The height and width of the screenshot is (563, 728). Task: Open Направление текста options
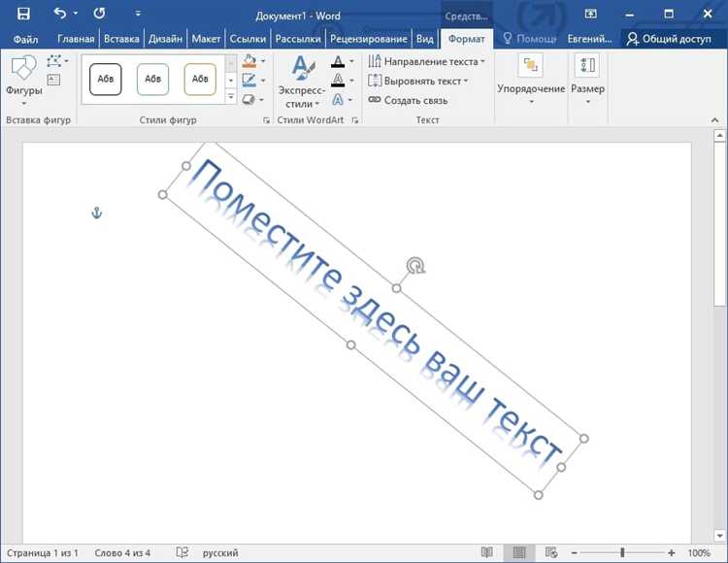pyautogui.click(x=426, y=61)
